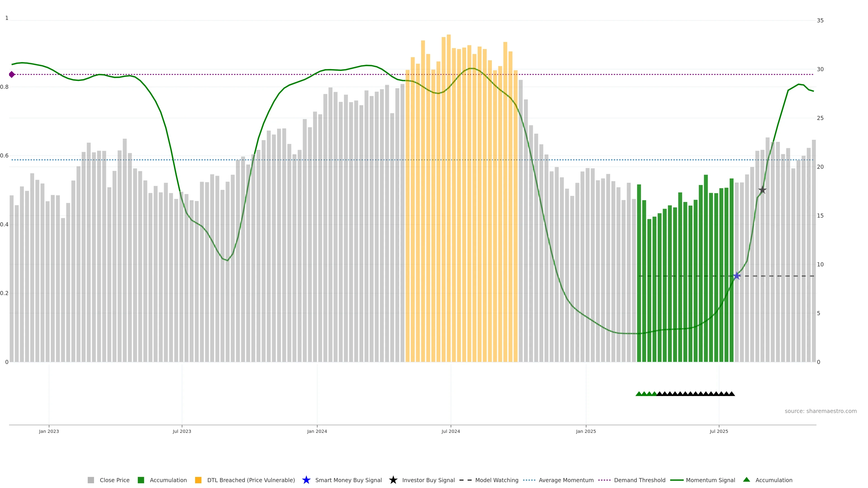
Task: Click the gray Close Price legend swatch
Action: (x=91, y=480)
